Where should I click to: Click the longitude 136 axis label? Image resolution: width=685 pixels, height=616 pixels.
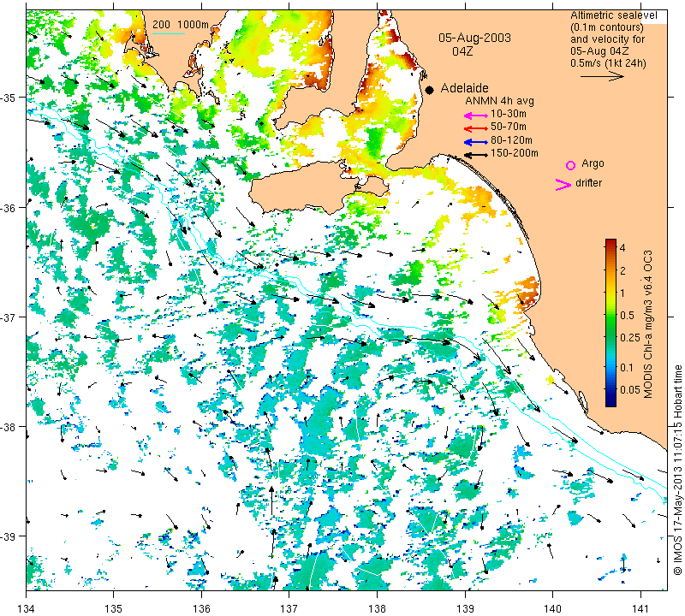point(201,608)
